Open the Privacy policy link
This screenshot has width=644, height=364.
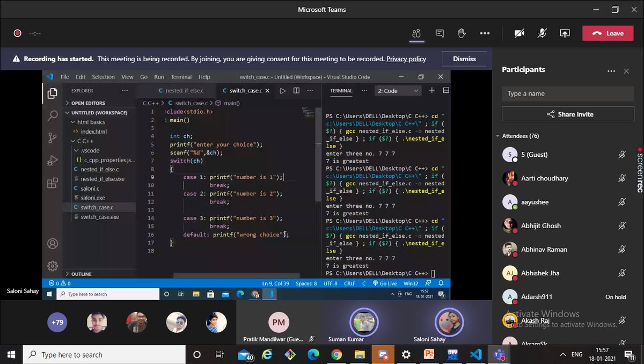(406, 59)
